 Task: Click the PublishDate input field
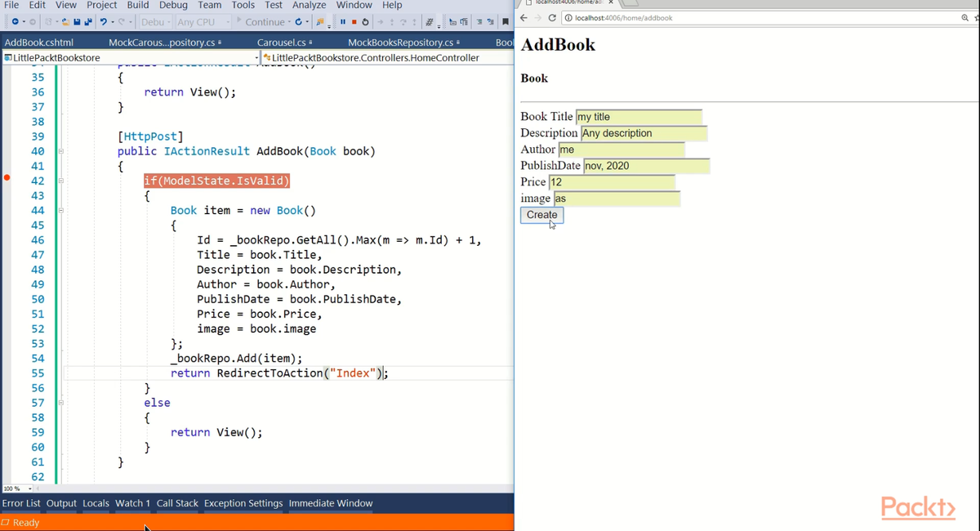647,166
